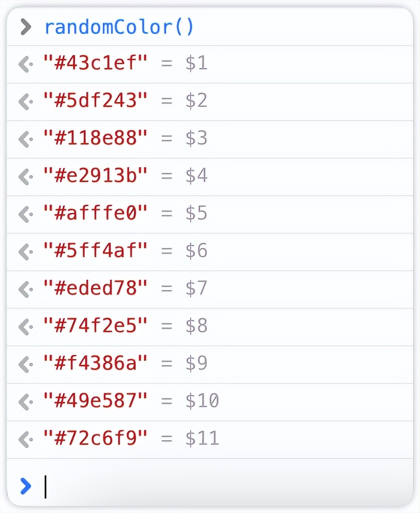420x513 pixels.
Task: Select the "#e2913b" output string
Action: tap(95, 177)
